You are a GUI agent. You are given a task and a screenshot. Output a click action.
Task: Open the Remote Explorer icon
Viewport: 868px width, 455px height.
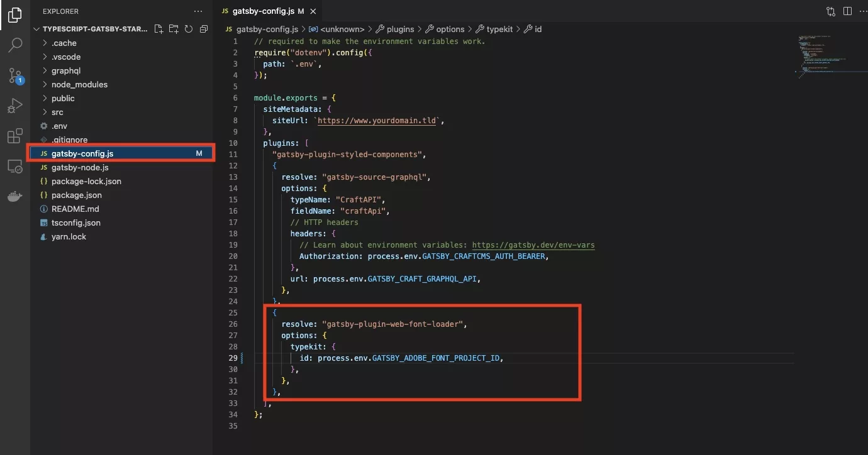[15, 167]
